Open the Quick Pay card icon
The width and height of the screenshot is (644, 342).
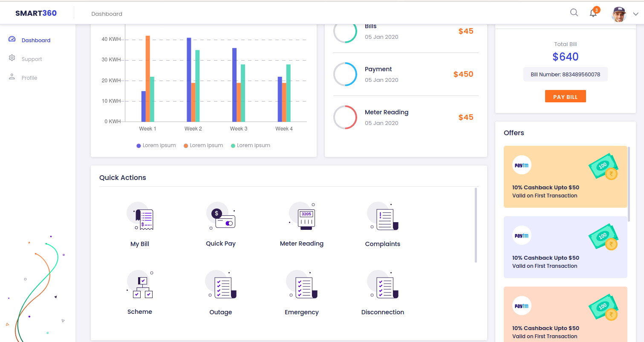point(221,216)
